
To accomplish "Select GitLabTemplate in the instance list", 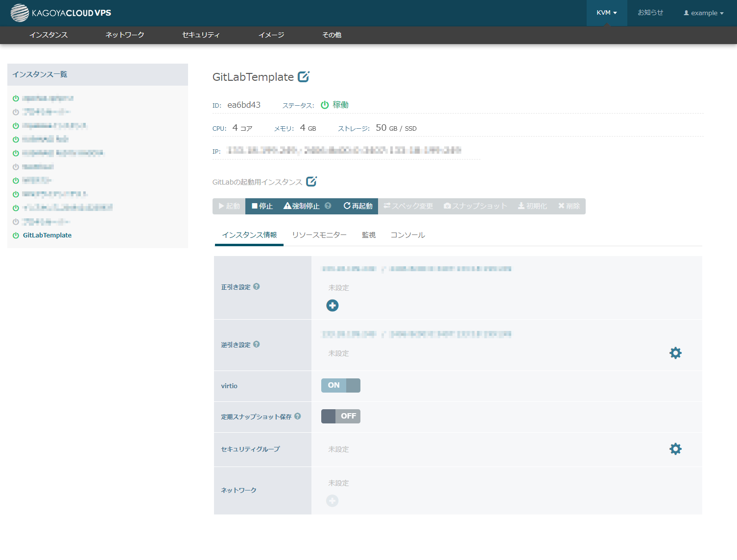I will (47, 235).
